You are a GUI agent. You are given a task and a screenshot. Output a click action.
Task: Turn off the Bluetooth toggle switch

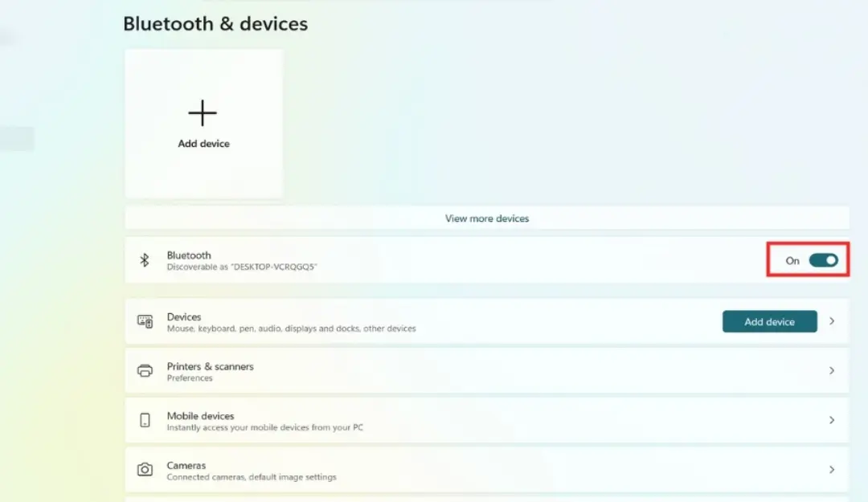click(823, 260)
